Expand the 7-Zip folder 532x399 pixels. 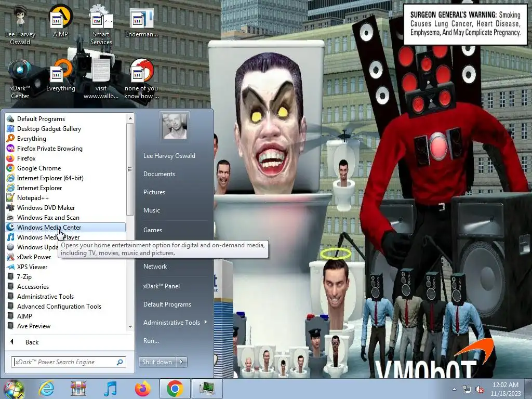coord(65,276)
